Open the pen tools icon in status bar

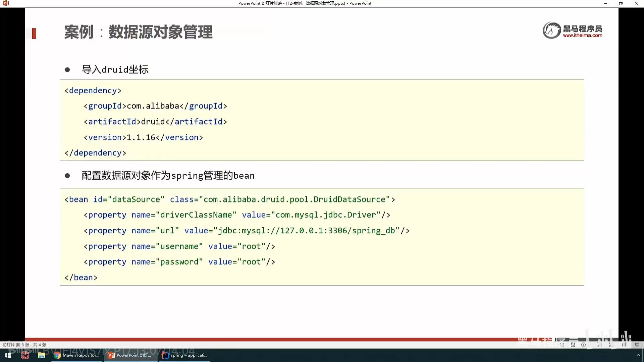573,345
